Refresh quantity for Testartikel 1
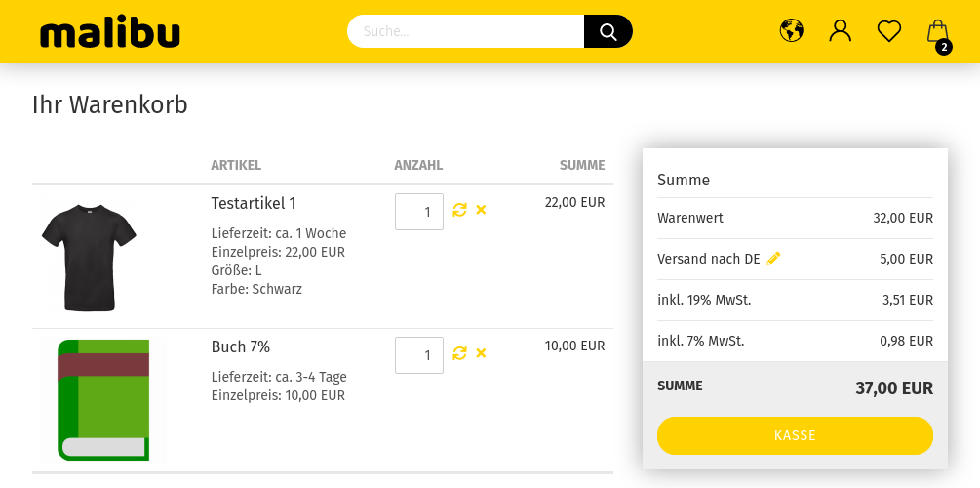Image resolution: width=980 pixels, height=488 pixels. pos(459,210)
